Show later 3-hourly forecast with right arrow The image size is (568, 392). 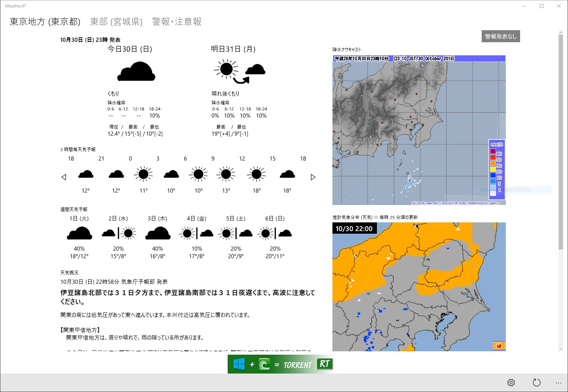[x=313, y=177]
